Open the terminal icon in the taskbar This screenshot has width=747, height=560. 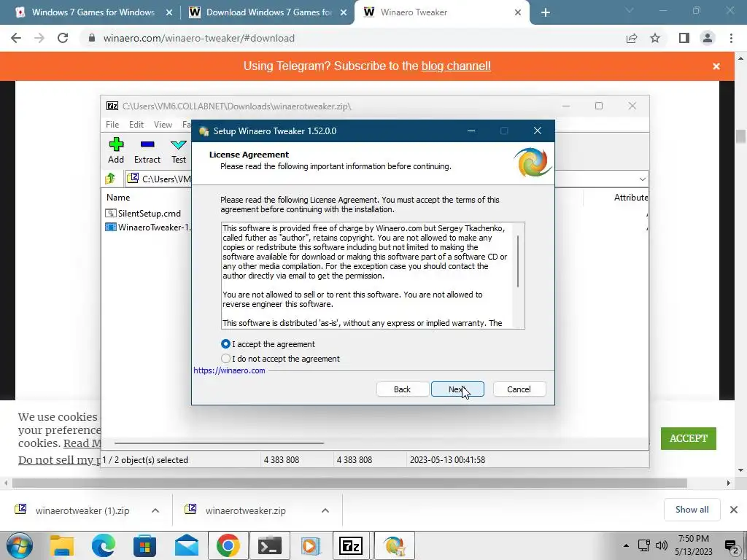270,545
